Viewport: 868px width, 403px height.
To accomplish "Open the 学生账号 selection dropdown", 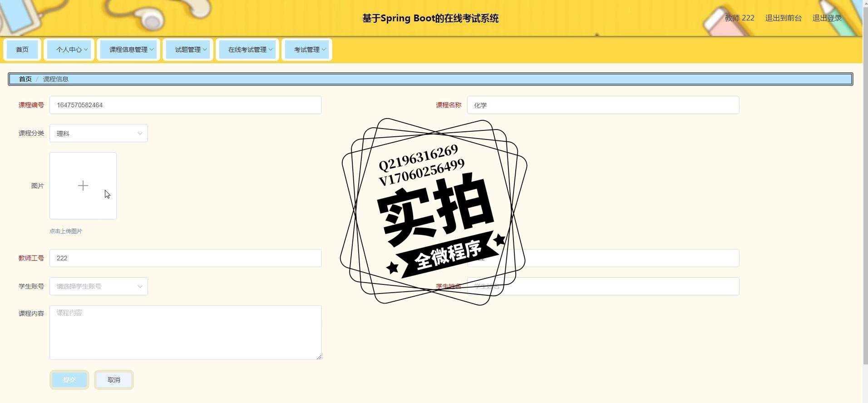I will [x=99, y=286].
